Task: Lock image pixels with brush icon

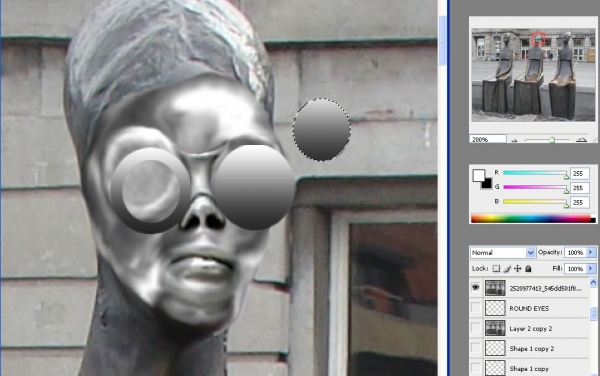Action: pyautogui.click(x=507, y=269)
